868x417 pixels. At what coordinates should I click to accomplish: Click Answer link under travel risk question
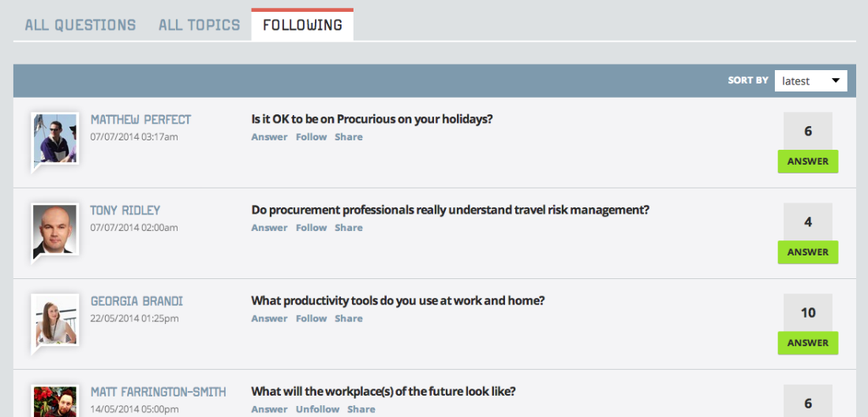pos(269,228)
